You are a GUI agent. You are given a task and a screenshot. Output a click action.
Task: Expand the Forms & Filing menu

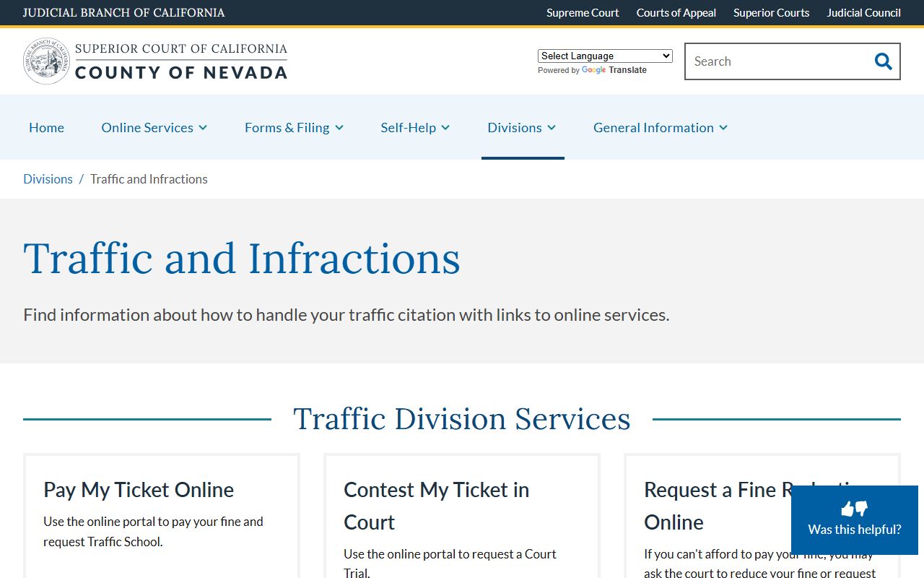294,127
